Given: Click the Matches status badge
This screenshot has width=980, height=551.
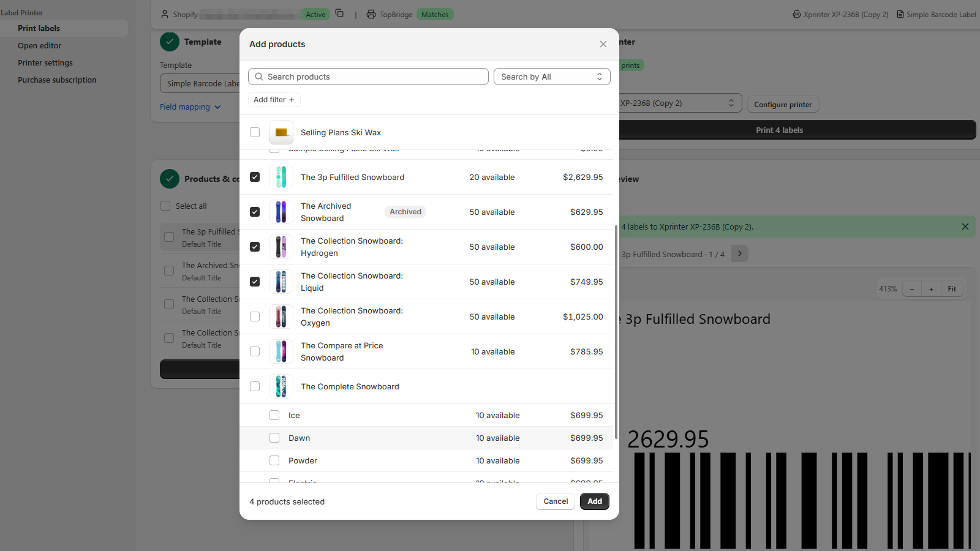Looking at the screenshot, I should click(x=435, y=14).
